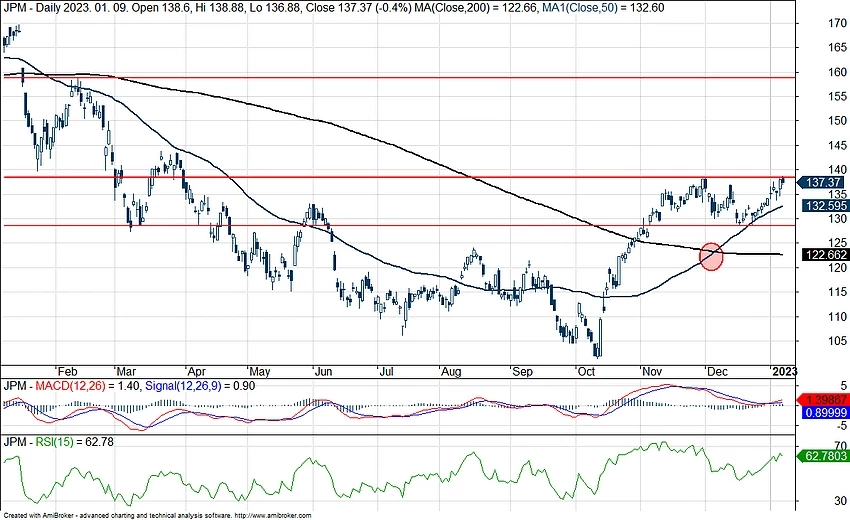Click the Nov month label on time axis
Image resolution: width=850 pixels, height=520 pixels.
[x=652, y=371]
